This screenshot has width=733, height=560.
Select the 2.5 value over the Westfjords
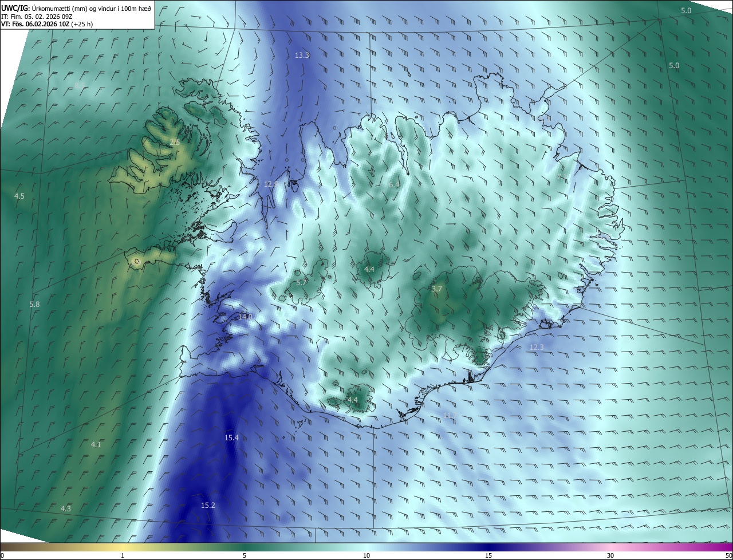[x=175, y=142]
